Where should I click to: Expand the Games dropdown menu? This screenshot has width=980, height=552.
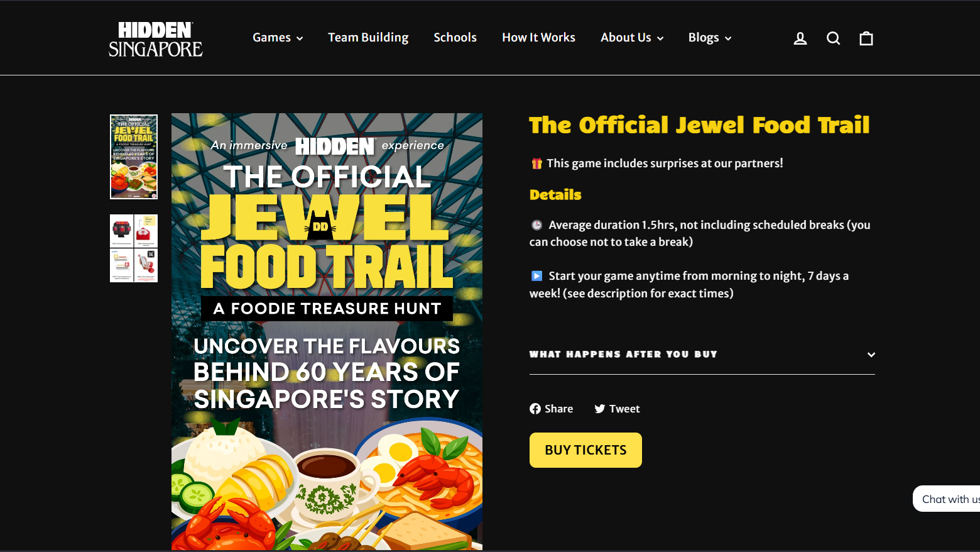[x=278, y=38]
